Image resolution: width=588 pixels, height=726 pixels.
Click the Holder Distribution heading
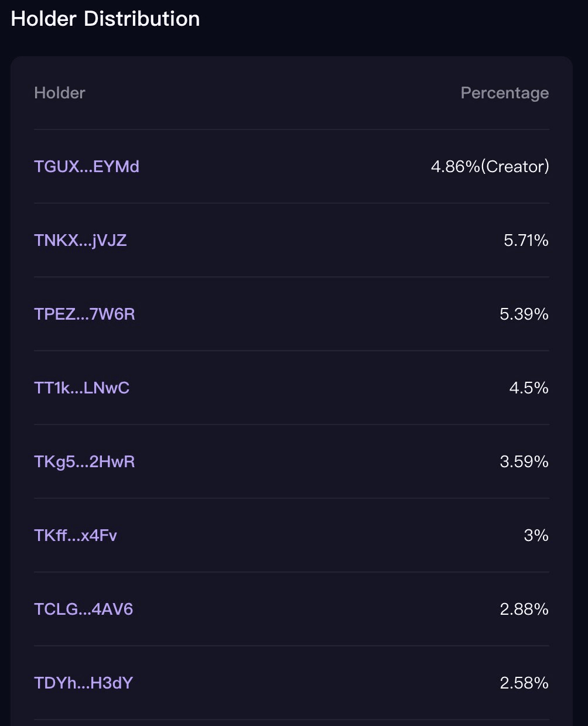click(105, 19)
